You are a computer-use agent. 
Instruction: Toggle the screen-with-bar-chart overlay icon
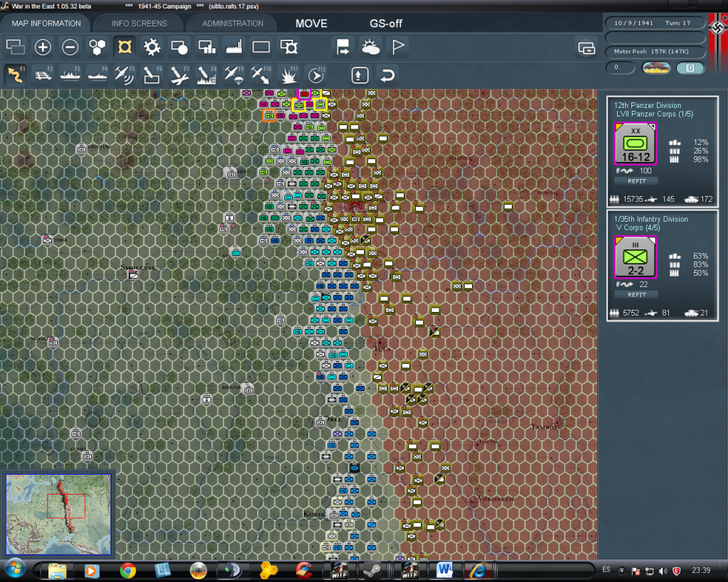[207, 47]
